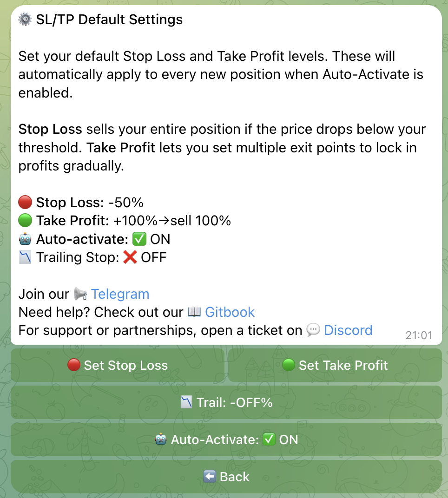
Task: Open the Set Stop Loss option
Action: [118, 365]
